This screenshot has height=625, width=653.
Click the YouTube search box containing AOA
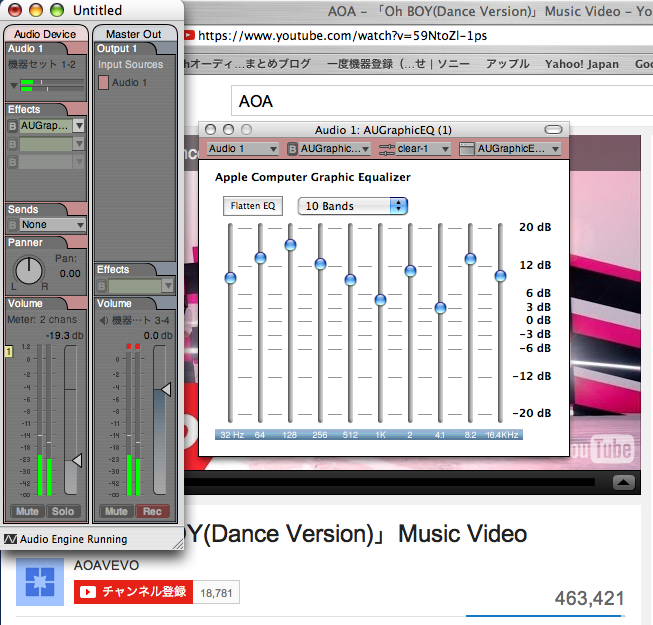tap(442, 101)
